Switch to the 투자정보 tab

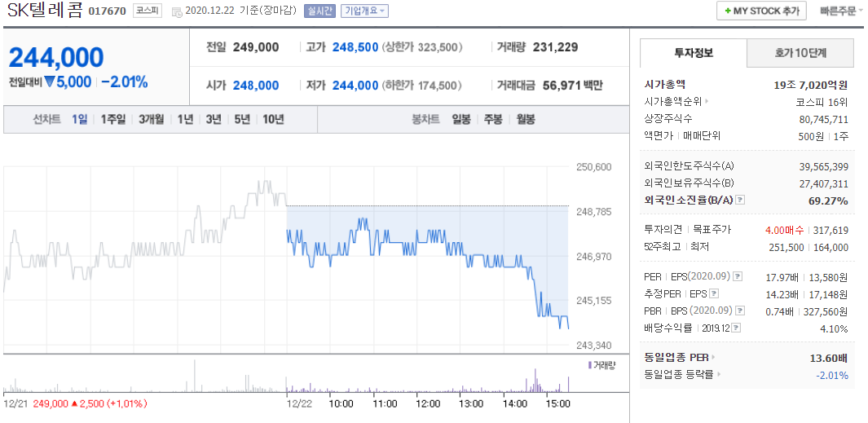click(x=693, y=53)
